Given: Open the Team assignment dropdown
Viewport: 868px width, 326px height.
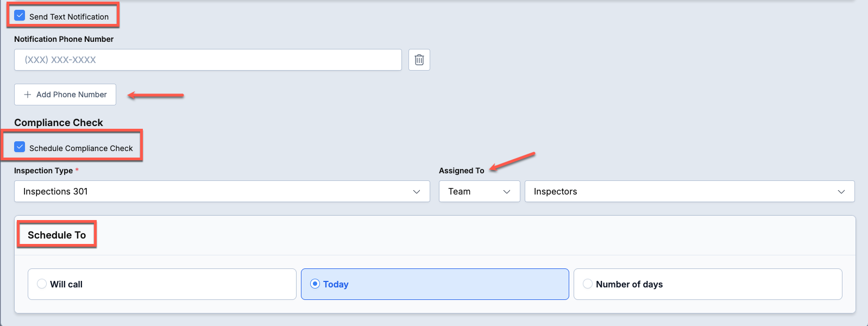Looking at the screenshot, I should point(480,191).
